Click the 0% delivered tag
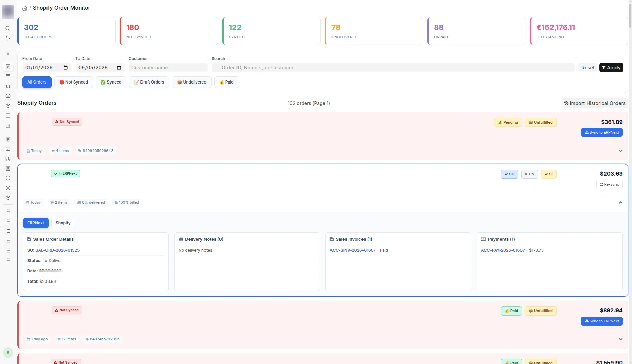The height and width of the screenshot is (364, 632). point(91,202)
